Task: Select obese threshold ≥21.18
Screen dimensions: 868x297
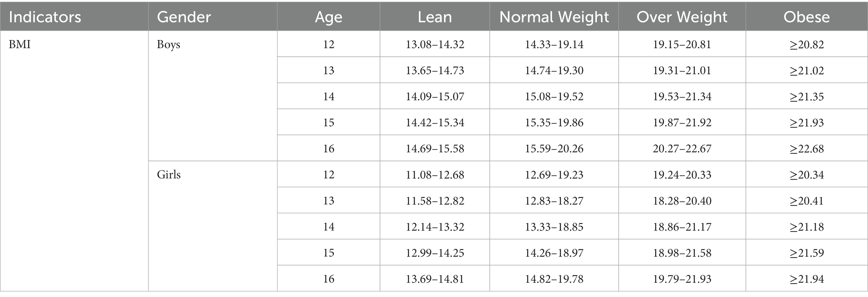Action: [x=807, y=227]
